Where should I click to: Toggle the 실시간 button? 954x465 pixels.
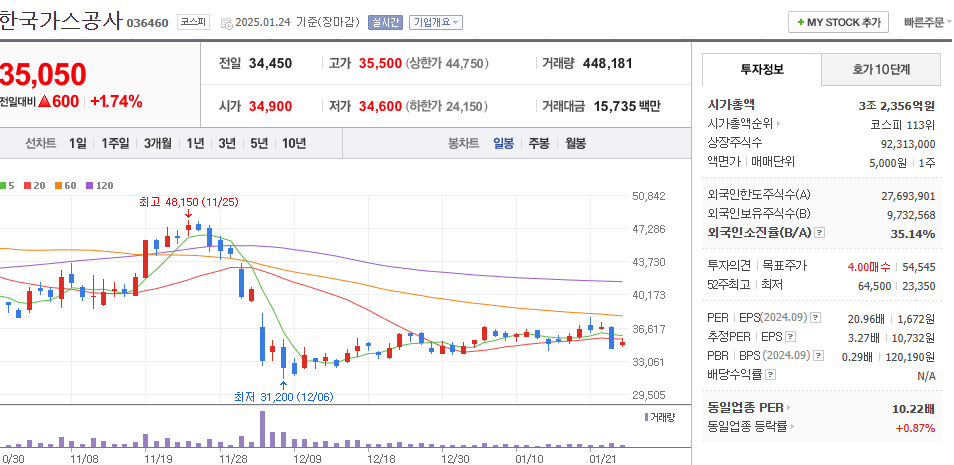(x=385, y=23)
